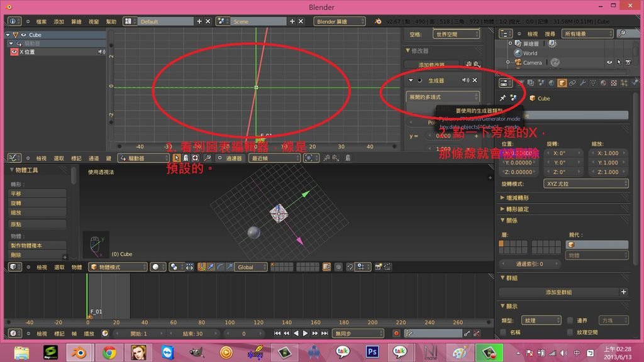The image size is (644, 362).
Task: Collapse the Cube channel tree arrow
Action: point(8,35)
